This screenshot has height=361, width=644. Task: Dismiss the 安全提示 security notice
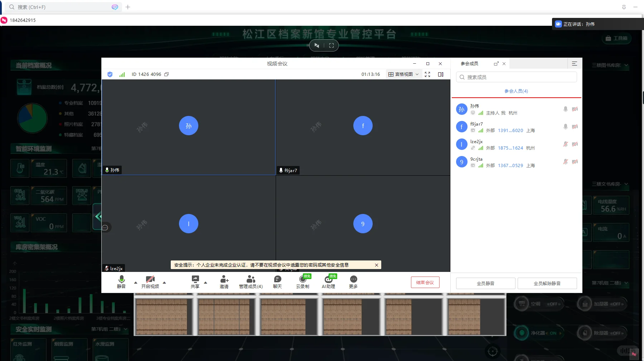pos(377,265)
